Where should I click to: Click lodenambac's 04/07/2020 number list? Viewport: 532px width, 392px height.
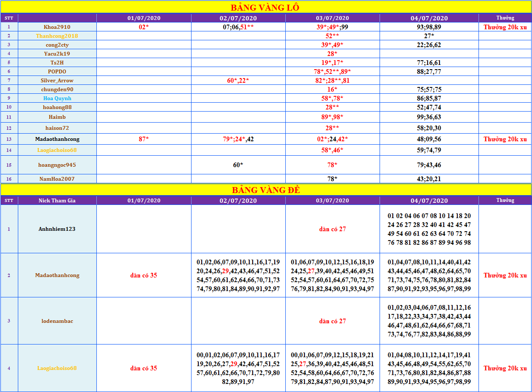point(429,321)
